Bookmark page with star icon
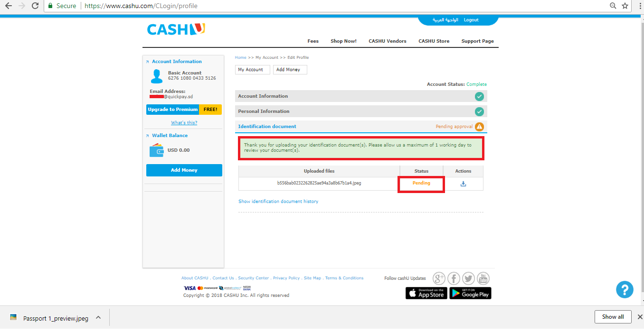 (625, 6)
